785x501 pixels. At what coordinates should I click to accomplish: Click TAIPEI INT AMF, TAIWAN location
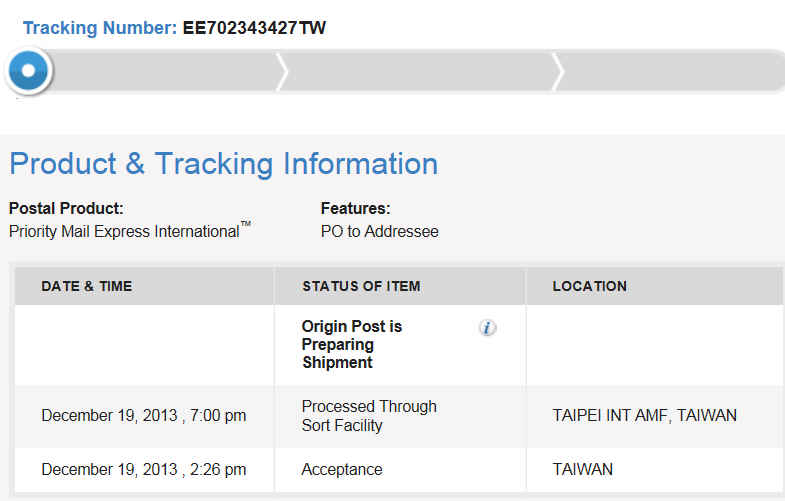[644, 415]
